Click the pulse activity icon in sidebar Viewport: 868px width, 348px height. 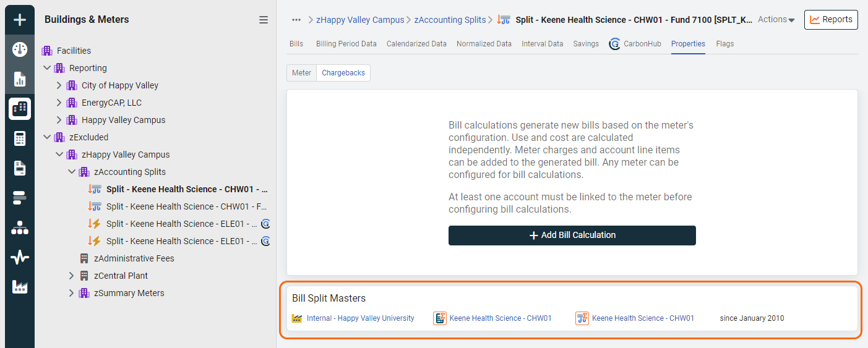point(20,258)
